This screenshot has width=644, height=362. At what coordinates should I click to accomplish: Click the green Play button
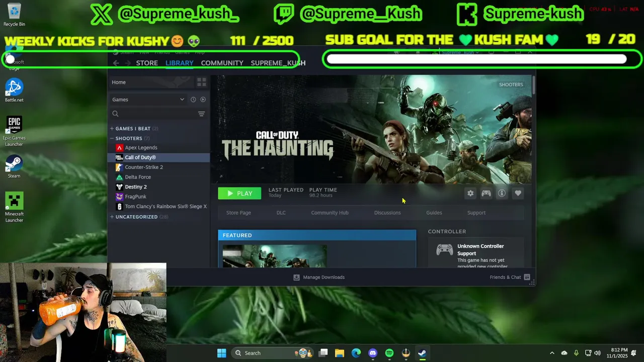click(239, 193)
